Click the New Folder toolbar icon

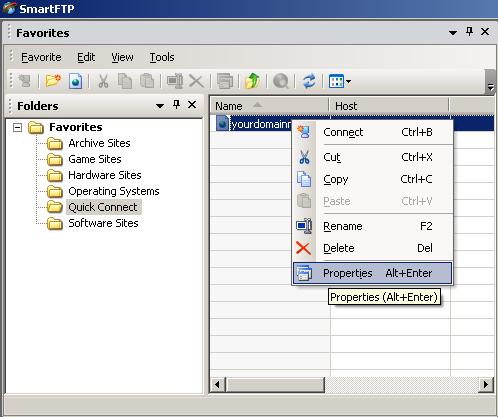point(53,81)
